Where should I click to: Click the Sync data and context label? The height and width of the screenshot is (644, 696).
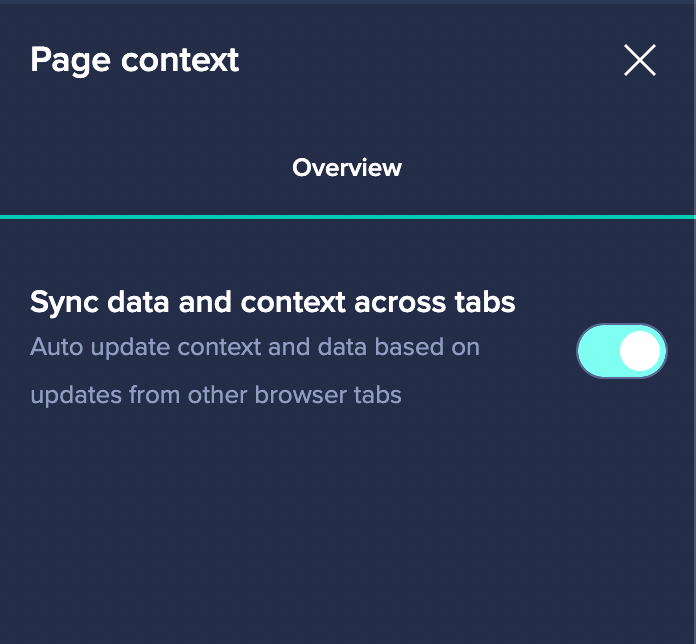[x=272, y=302]
